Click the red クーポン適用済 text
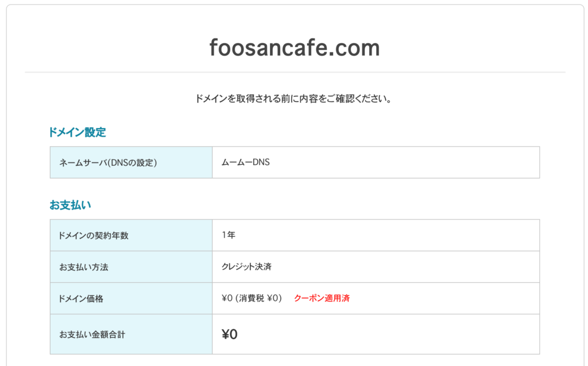The width and height of the screenshot is (588, 366). tap(322, 298)
